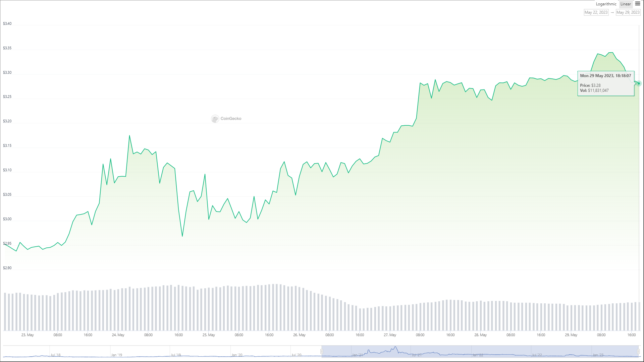Click the highlighted price point marker
Image resolution: width=644 pixels, height=362 pixels.
639,83
